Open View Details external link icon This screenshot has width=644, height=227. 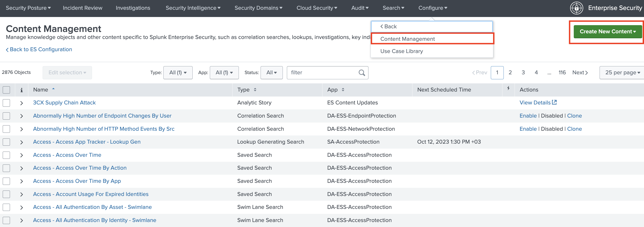pyautogui.click(x=554, y=102)
